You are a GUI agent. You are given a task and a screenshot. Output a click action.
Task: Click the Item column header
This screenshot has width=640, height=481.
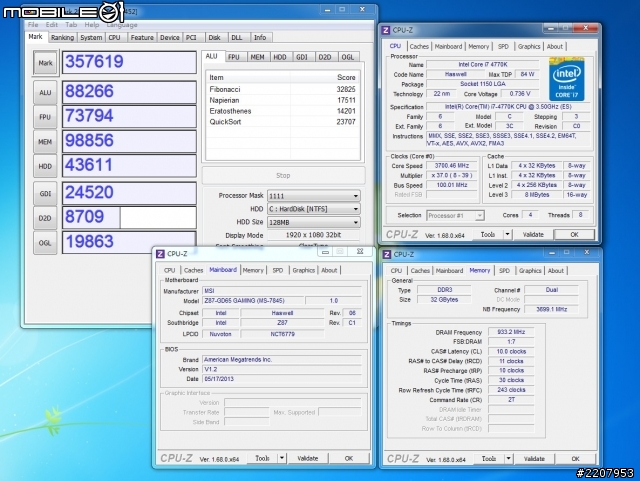pyautogui.click(x=249, y=78)
